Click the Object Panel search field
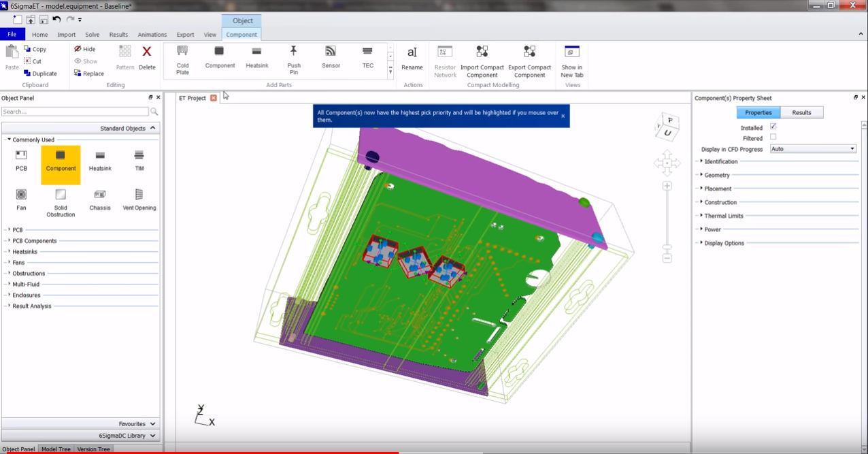The image size is (868, 454). [75, 112]
